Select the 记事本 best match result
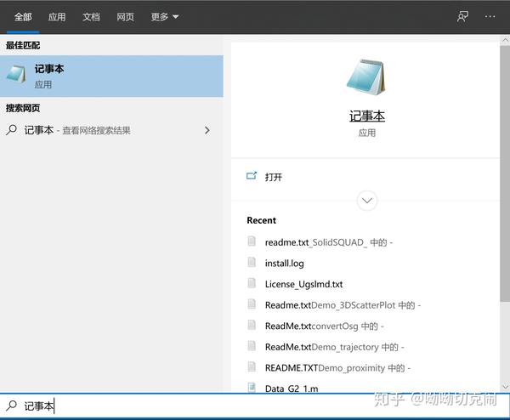Viewport: 510px width, 420px height. 111,77
